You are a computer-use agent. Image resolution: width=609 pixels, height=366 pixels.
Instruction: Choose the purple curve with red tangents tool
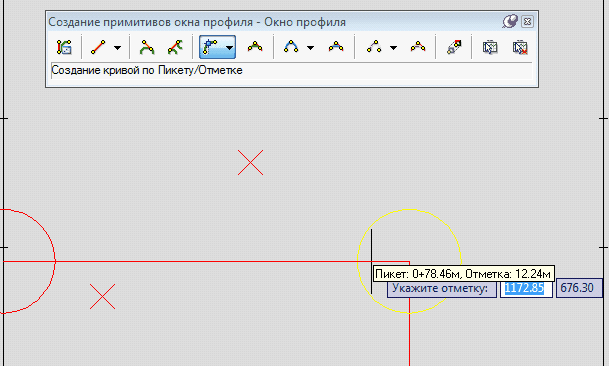pos(418,47)
